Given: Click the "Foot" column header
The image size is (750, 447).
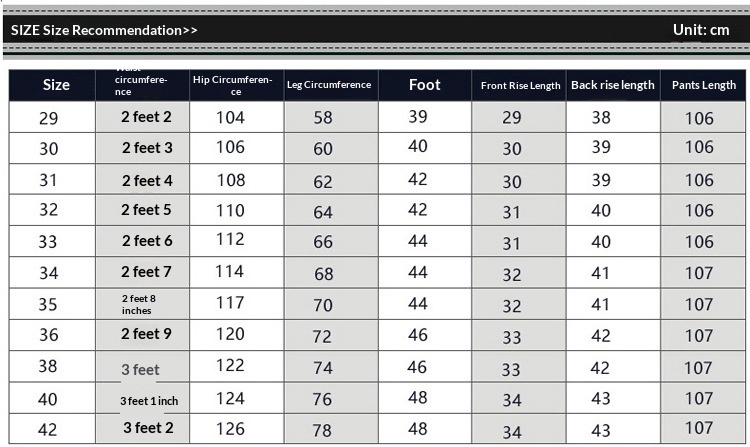Looking at the screenshot, I should click(424, 85).
